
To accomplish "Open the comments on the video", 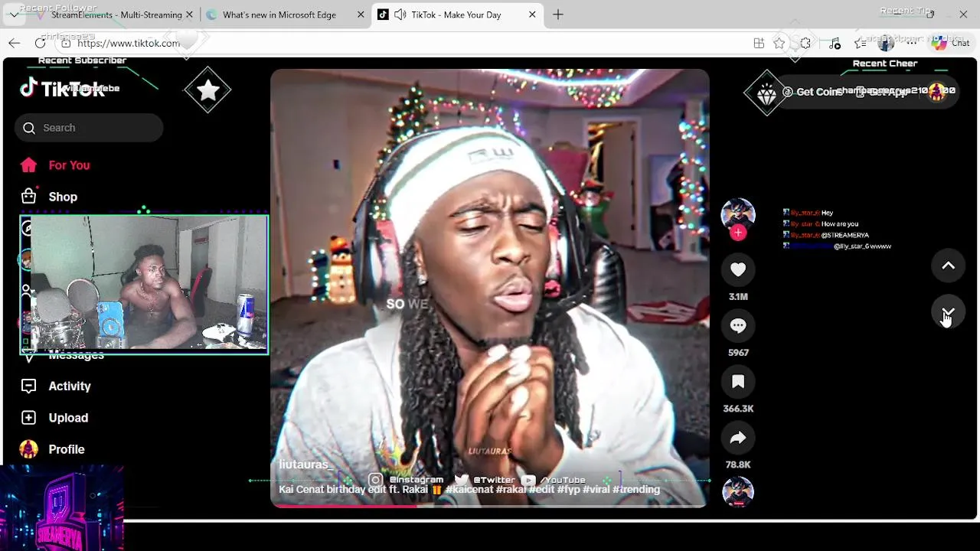I will (738, 325).
